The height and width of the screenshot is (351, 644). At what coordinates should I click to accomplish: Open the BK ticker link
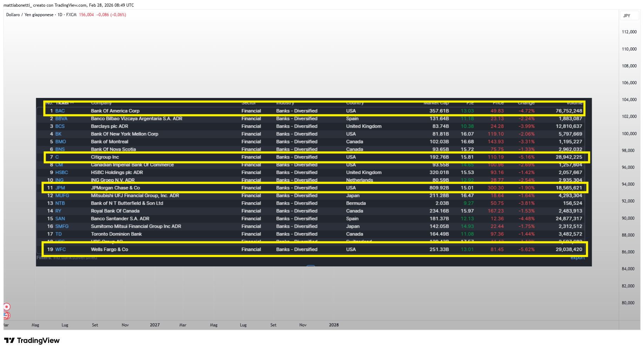tap(58, 134)
